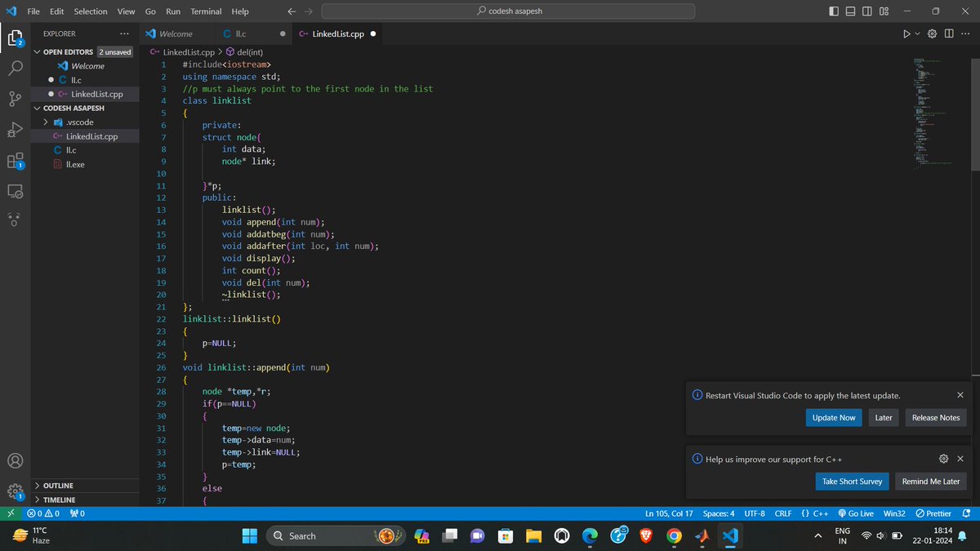This screenshot has width=980, height=551.
Task: Open the Source Control view
Action: (16, 99)
